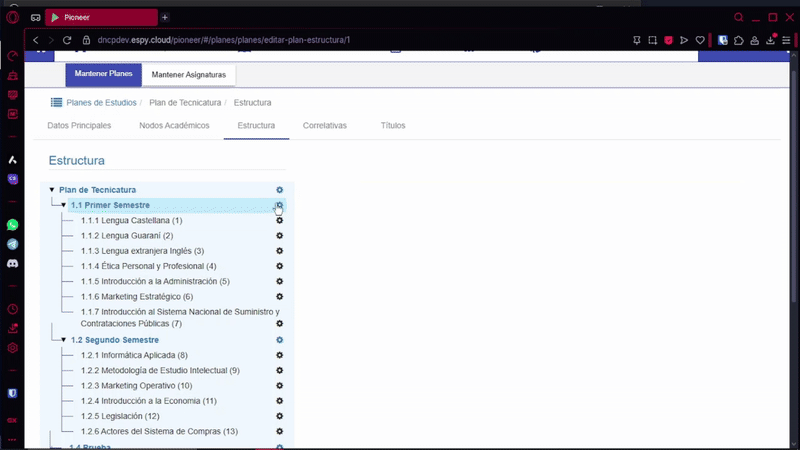
Task: Go to the Nodos Académicos tab
Action: 174,126
